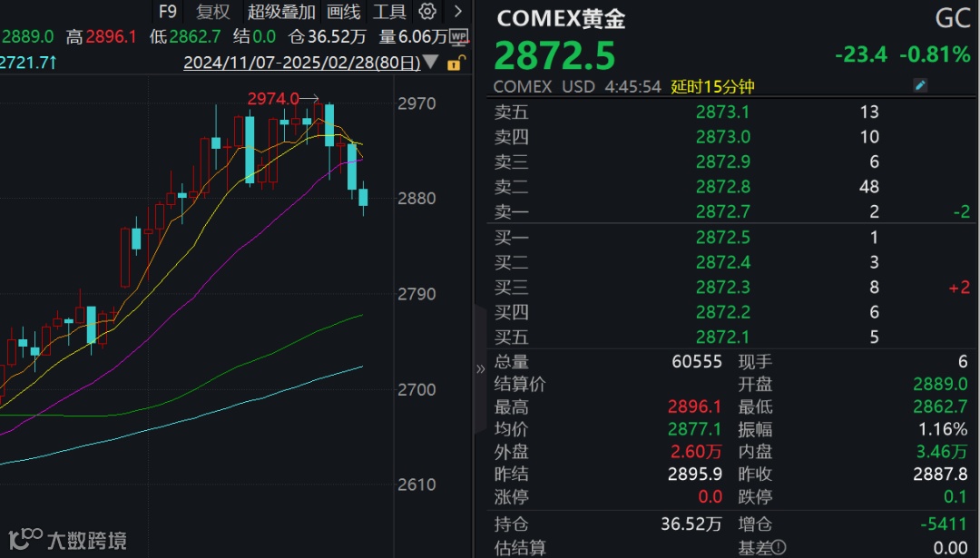Screen dimensions: 980x558
Task: Click the last price 2872.5 header
Action: point(554,55)
